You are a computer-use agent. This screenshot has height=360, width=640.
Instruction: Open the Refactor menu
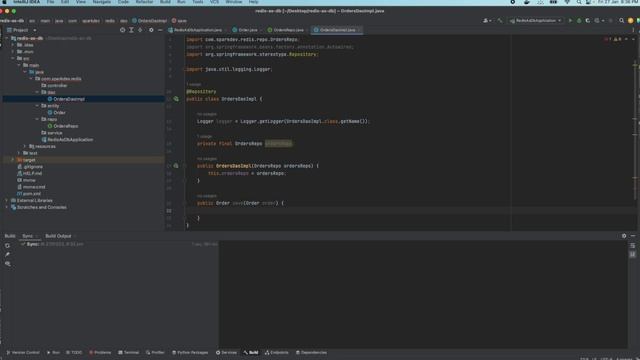pyautogui.click(x=144, y=2)
